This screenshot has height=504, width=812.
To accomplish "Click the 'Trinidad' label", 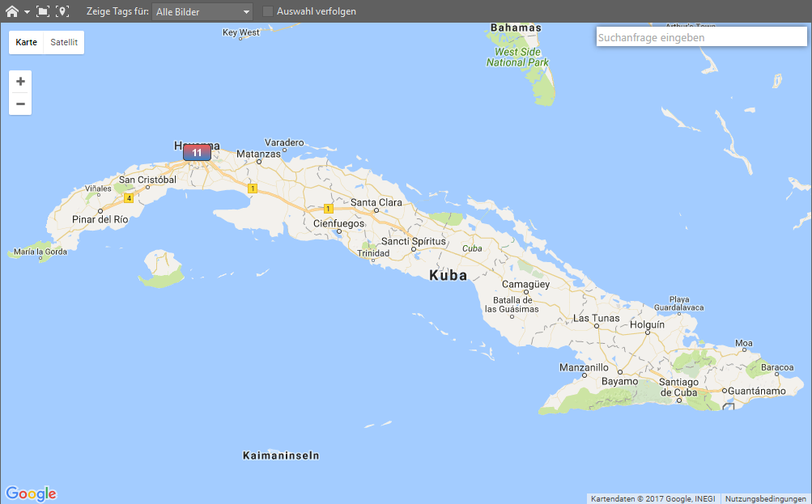I will [373, 253].
